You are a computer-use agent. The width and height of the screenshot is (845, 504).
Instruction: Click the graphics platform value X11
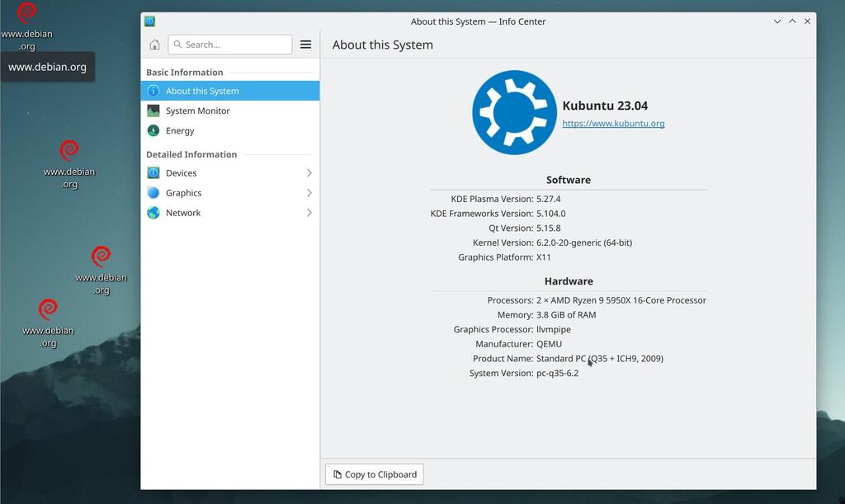click(543, 257)
